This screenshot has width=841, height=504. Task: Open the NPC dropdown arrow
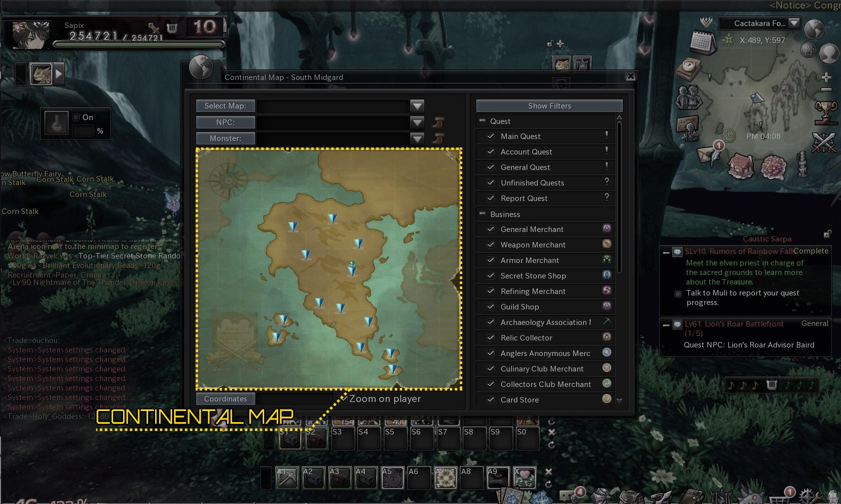pos(417,122)
